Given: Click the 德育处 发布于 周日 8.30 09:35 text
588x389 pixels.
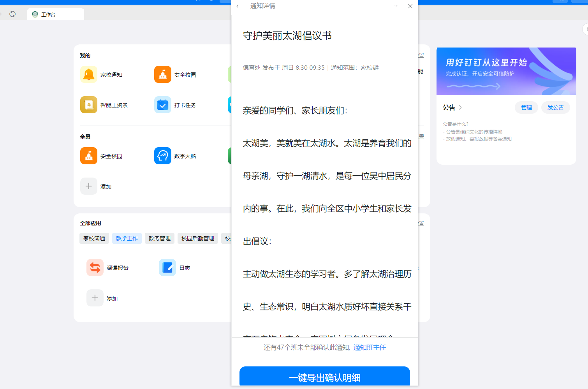Looking at the screenshot, I should tap(284, 68).
